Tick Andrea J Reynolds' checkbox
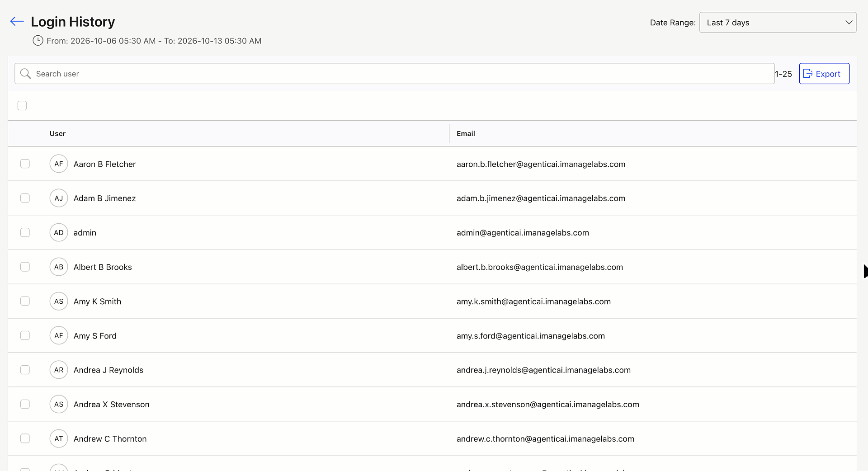This screenshot has width=868, height=471. point(25,370)
